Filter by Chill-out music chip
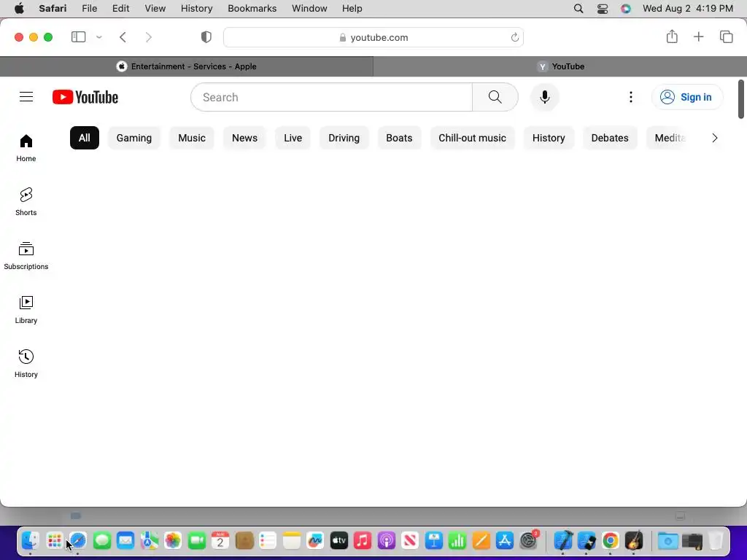Image resolution: width=747 pixels, height=560 pixels. click(x=472, y=138)
